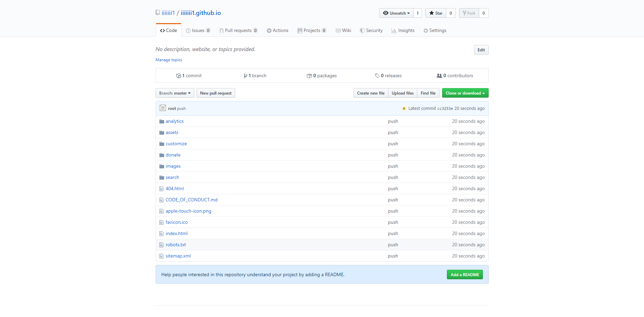Edit the repository description
The height and width of the screenshot is (317, 644).
[481, 50]
